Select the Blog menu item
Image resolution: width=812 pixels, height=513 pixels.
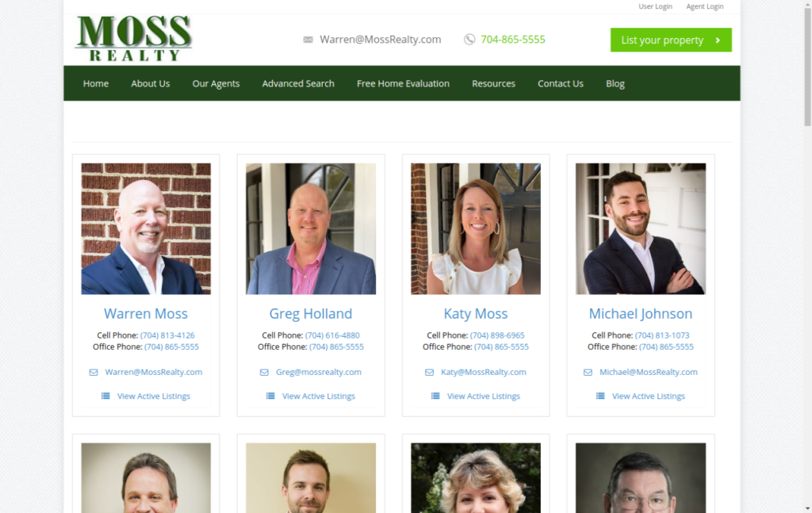click(x=615, y=83)
